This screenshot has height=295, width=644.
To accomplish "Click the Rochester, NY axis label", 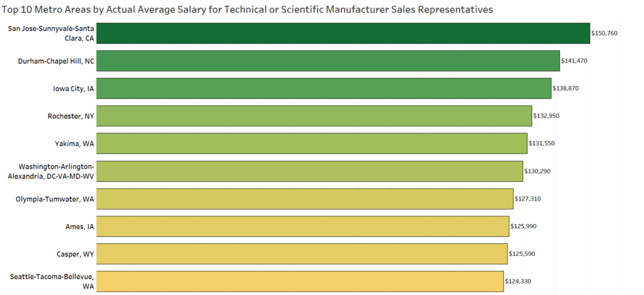I will point(70,116).
